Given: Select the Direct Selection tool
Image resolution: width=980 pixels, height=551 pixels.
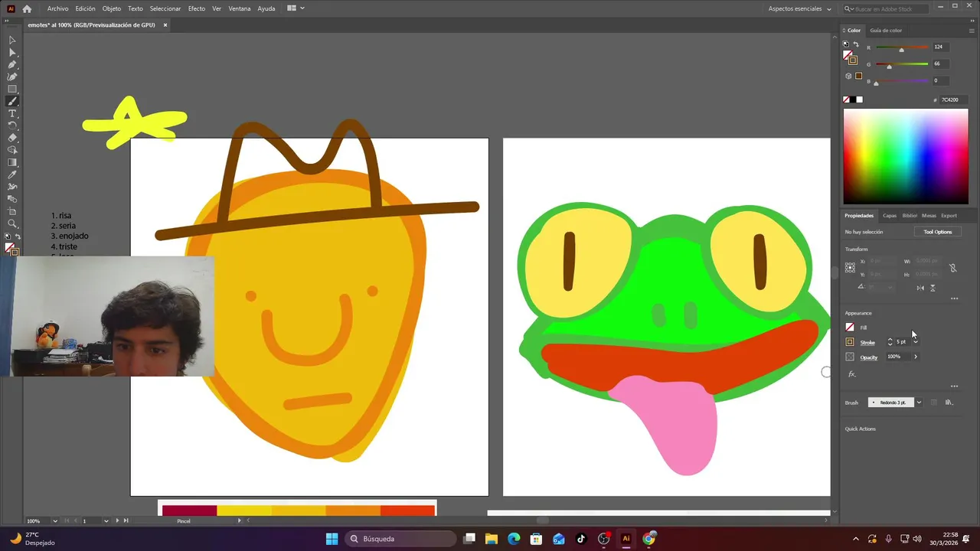Looking at the screenshot, I should point(12,52).
